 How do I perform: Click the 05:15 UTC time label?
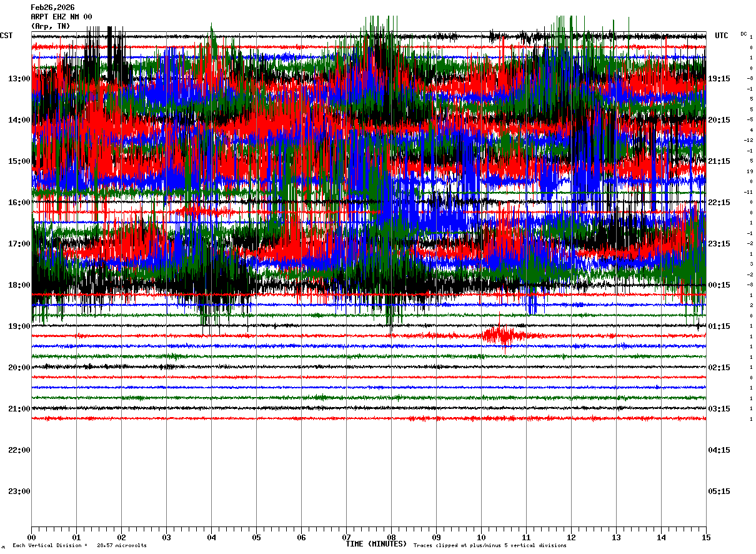(719, 491)
